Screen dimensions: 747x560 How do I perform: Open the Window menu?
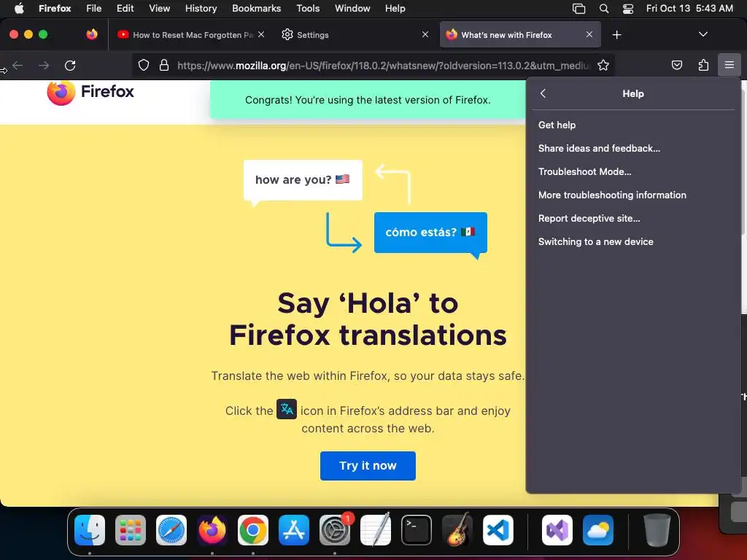coord(352,8)
